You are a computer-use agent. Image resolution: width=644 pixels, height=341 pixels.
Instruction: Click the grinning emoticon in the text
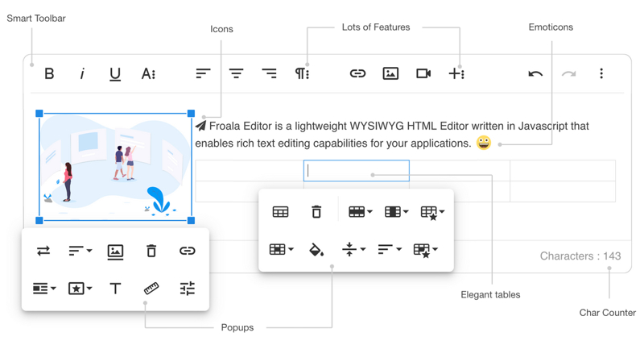coord(484,143)
